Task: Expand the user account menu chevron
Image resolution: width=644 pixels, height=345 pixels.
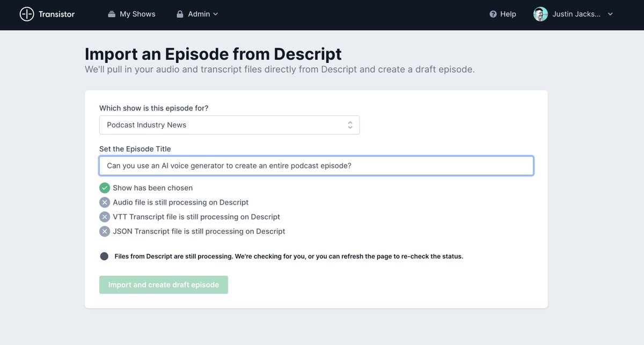Action: point(610,15)
